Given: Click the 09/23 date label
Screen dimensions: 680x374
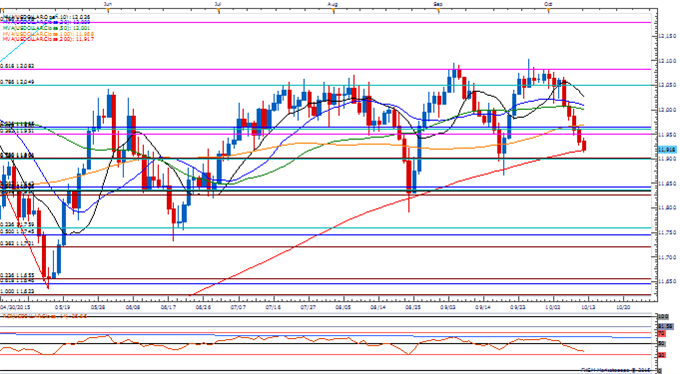Looking at the screenshot, I should pos(518,307).
